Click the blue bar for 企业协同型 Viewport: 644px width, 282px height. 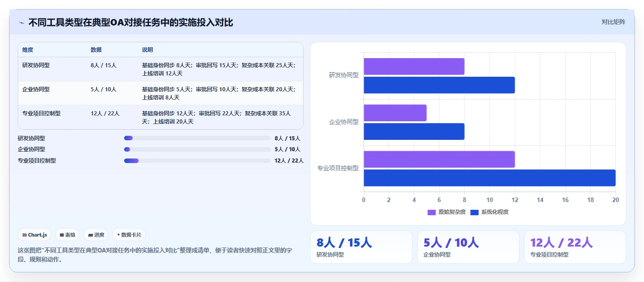pos(414,132)
